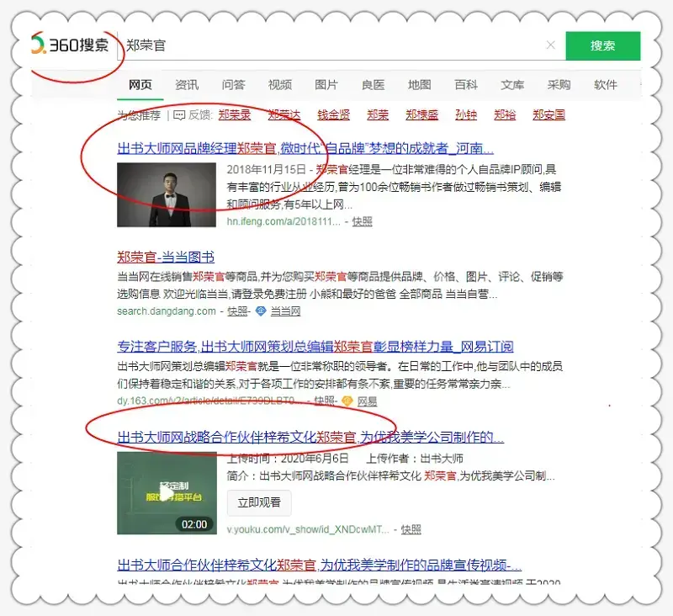The width and height of the screenshot is (673, 616).
Task: Play the video thumbnail showing 02:00
Action: pos(167,493)
